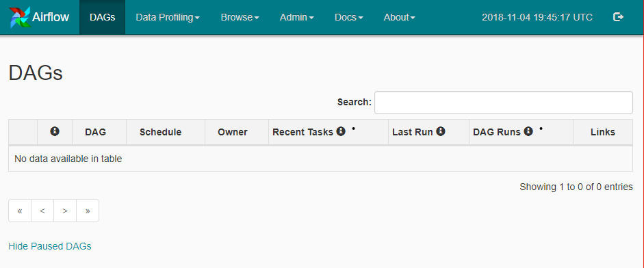
Task: Click the 'Showing 1 to 0 of 0 entries' text
Action: (576, 187)
